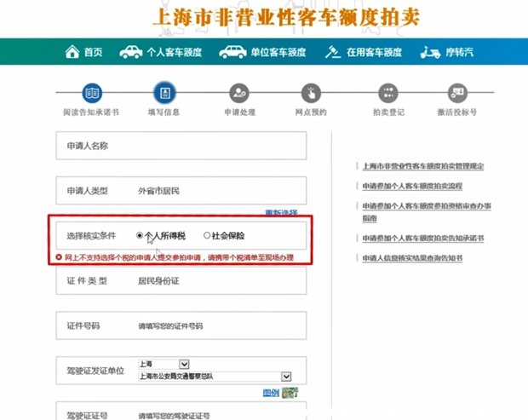Viewport: 528px width, 420px height.
Task: Click the 激活投标号 step icon
Action: click(x=456, y=93)
